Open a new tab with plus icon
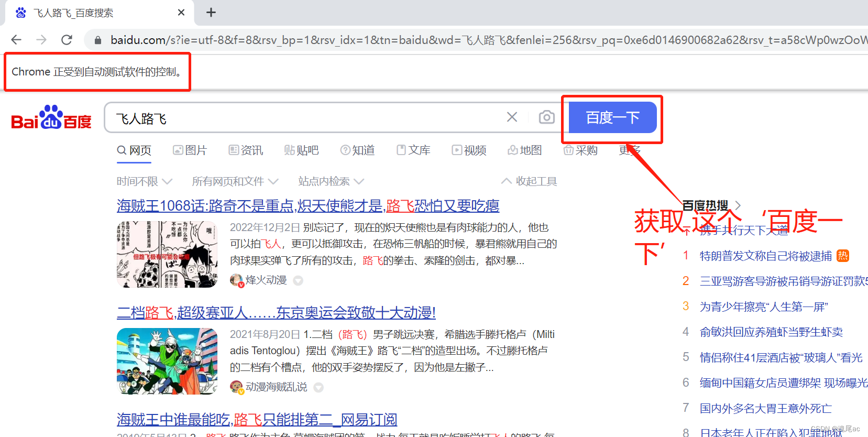Viewport: 868px width, 437px height. pyautogui.click(x=211, y=13)
